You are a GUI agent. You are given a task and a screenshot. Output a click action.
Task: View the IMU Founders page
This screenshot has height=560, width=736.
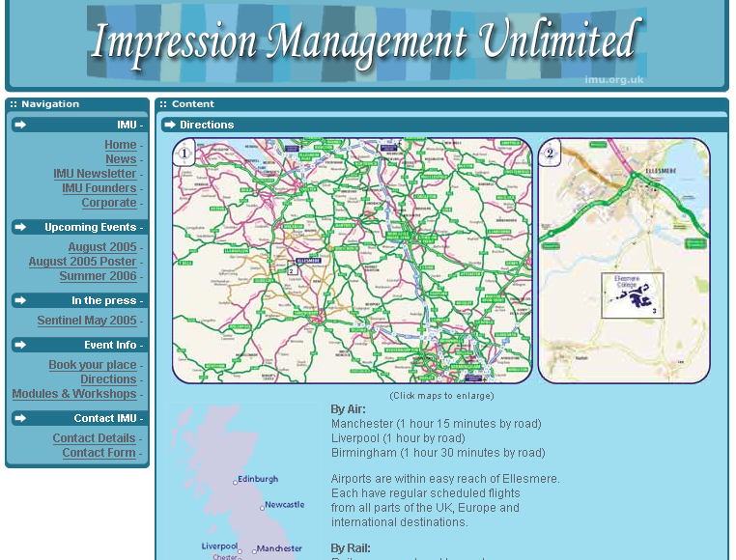(99, 188)
